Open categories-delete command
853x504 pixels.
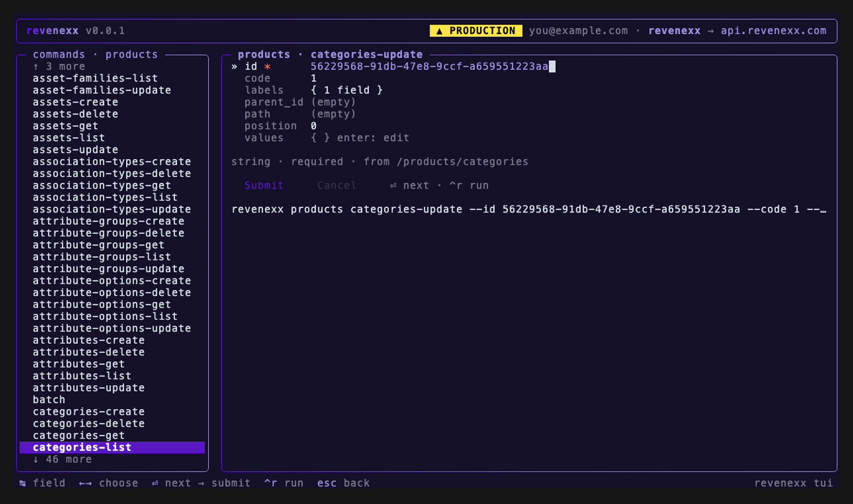coord(89,424)
